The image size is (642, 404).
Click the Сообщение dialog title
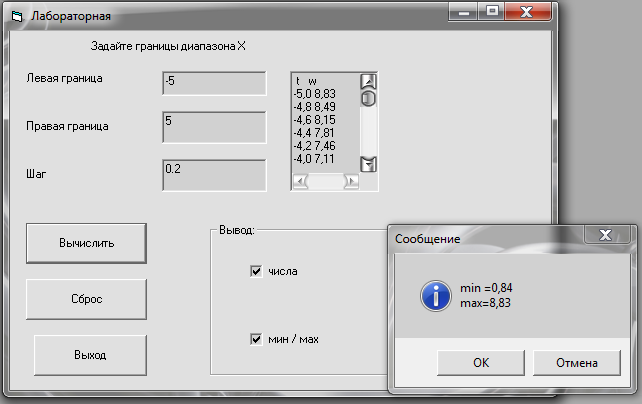(x=427, y=239)
